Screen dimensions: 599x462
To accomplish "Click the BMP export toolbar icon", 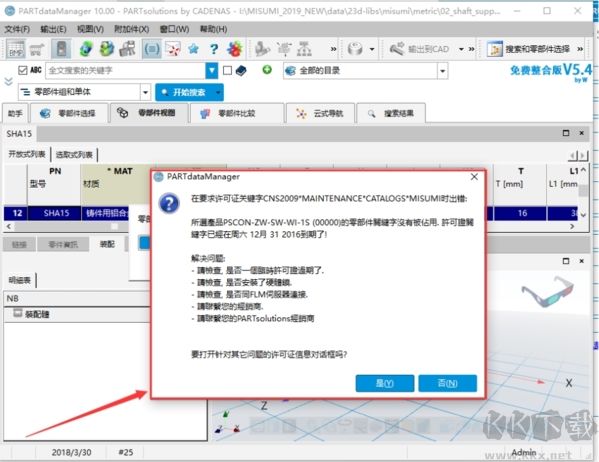I will click(16, 49).
